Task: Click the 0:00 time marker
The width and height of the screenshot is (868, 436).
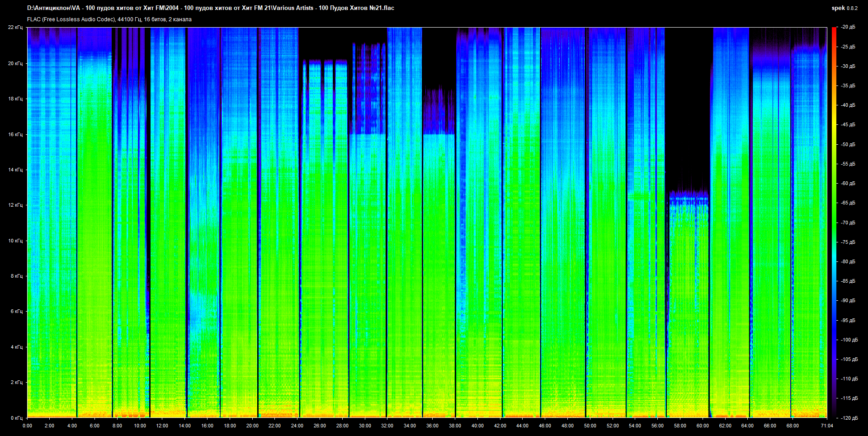Action: 27,426
